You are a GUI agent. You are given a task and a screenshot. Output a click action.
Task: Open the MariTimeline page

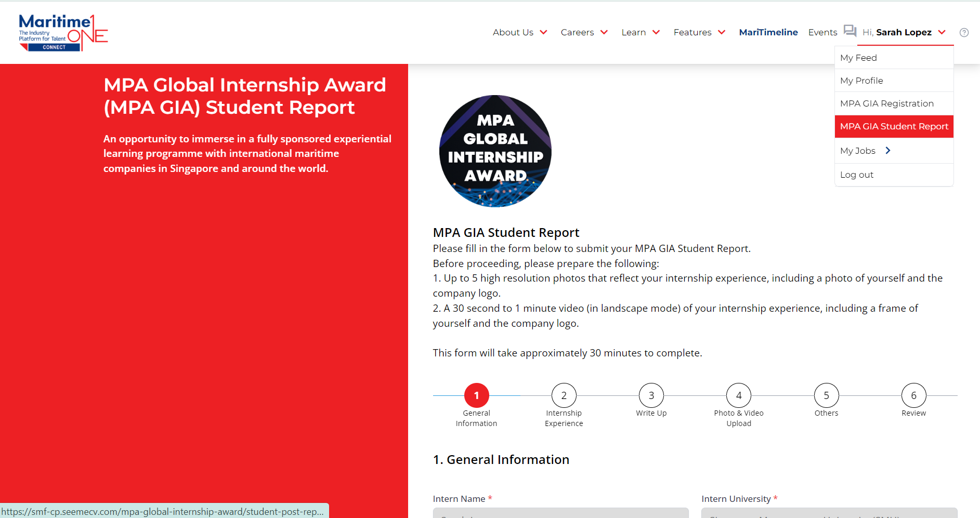point(768,32)
